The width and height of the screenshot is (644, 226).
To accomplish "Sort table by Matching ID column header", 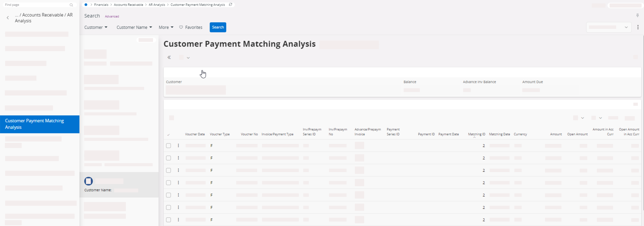I will tap(476, 134).
